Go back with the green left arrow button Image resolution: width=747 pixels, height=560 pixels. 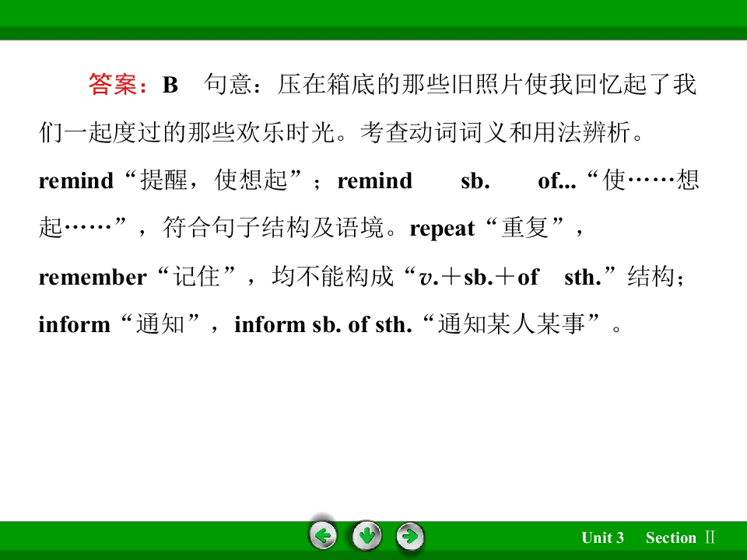click(323, 536)
